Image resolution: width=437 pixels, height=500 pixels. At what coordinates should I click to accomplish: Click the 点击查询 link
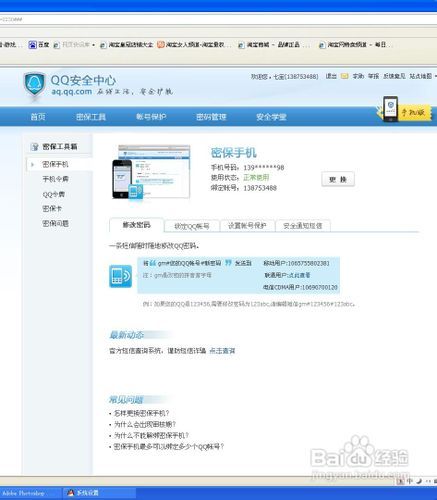222,351
